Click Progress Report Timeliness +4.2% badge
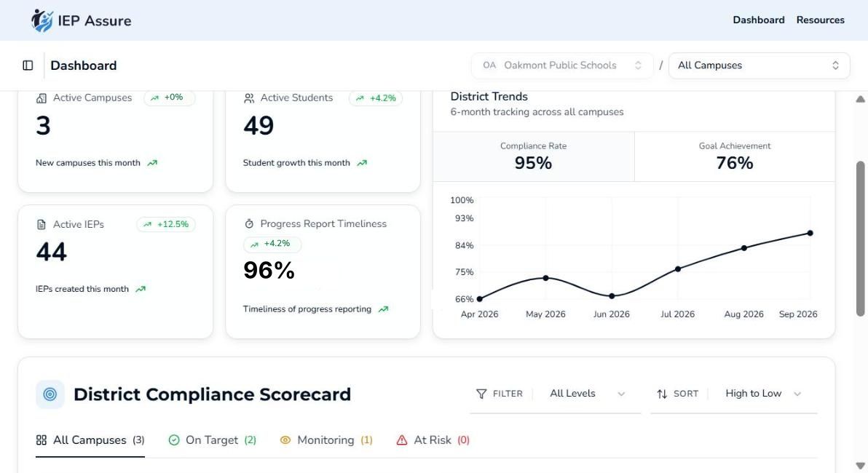This screenshot has height=473, width=868. (272, 244)
